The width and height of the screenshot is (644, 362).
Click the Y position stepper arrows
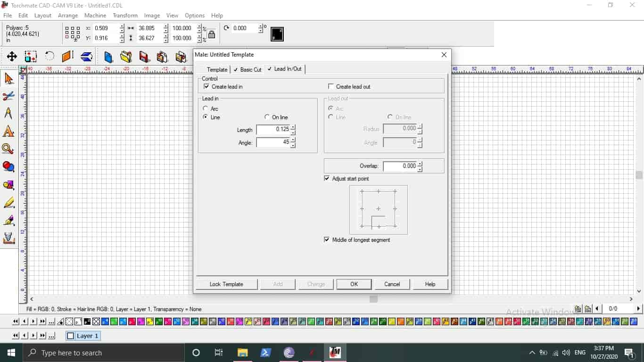(122, 38)
